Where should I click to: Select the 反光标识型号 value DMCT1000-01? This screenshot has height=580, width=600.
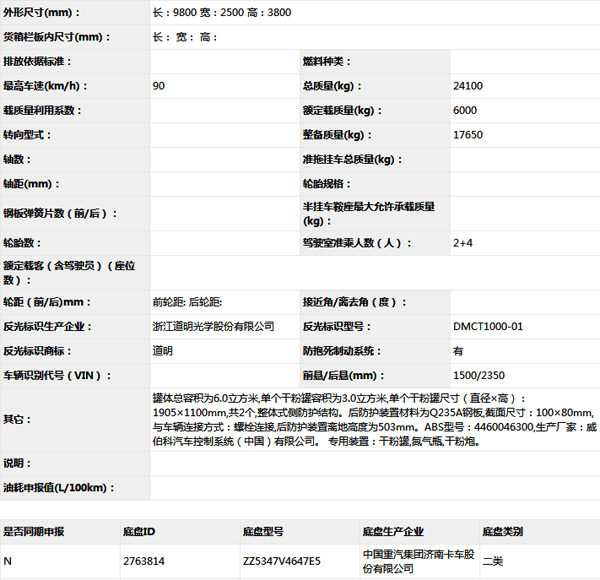pos(487,326)
